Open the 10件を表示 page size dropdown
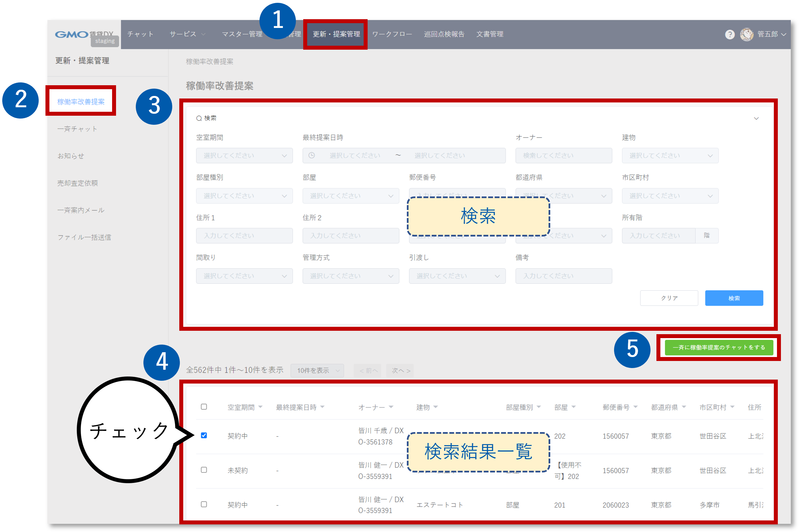The height and width of the screenshot is (532, 799). 317,371
